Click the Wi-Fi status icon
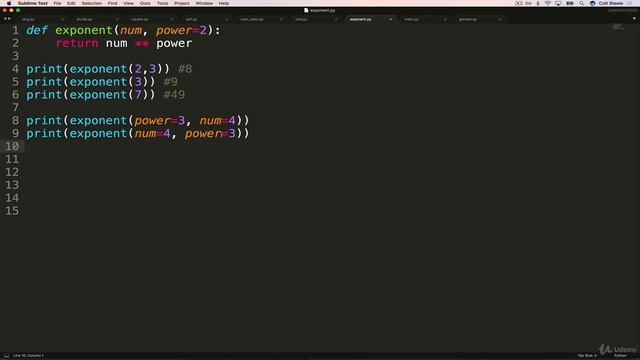640x360 pixels. pyautogui.click(x=548, y=3)
